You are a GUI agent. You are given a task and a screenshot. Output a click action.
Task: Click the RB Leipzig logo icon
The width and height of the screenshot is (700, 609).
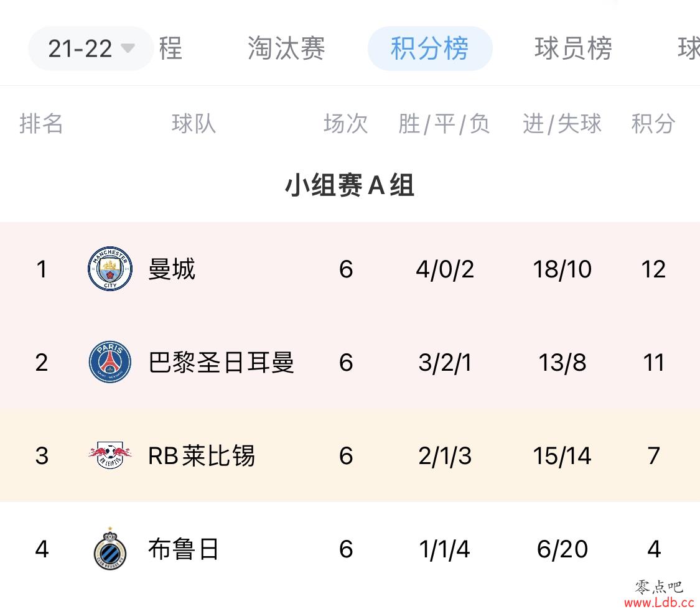pyautogui.click(x=110, y=455)
